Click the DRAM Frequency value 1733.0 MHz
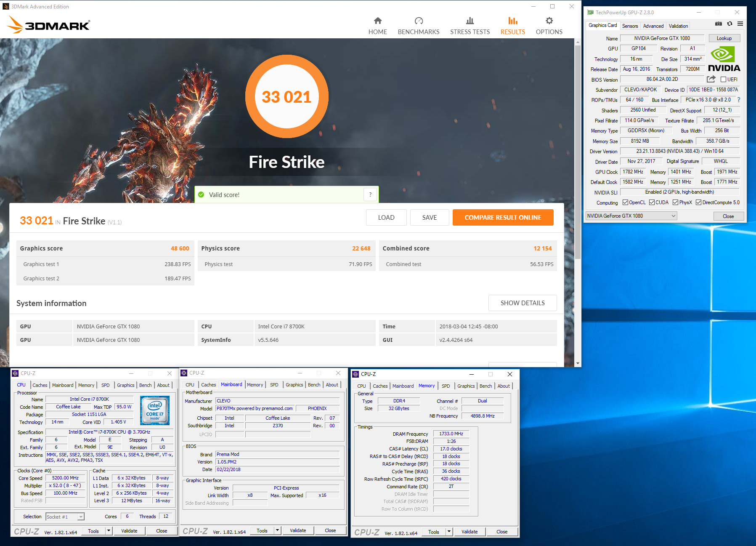The width and height of the screenshot is (756, 546). click(451, 434)
